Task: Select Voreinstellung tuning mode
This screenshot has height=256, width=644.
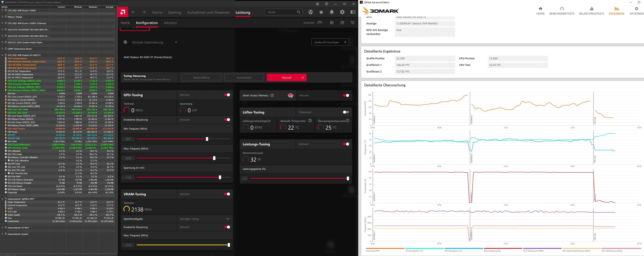Action: tap(201, 78)
